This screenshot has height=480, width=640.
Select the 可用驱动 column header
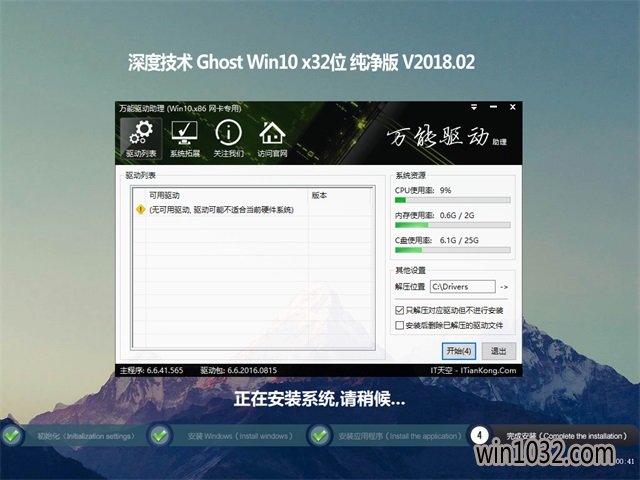165,195
